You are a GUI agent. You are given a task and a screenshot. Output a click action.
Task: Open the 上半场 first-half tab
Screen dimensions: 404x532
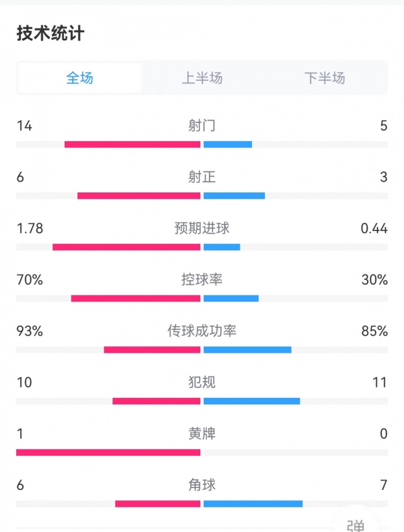coord(202,78)
